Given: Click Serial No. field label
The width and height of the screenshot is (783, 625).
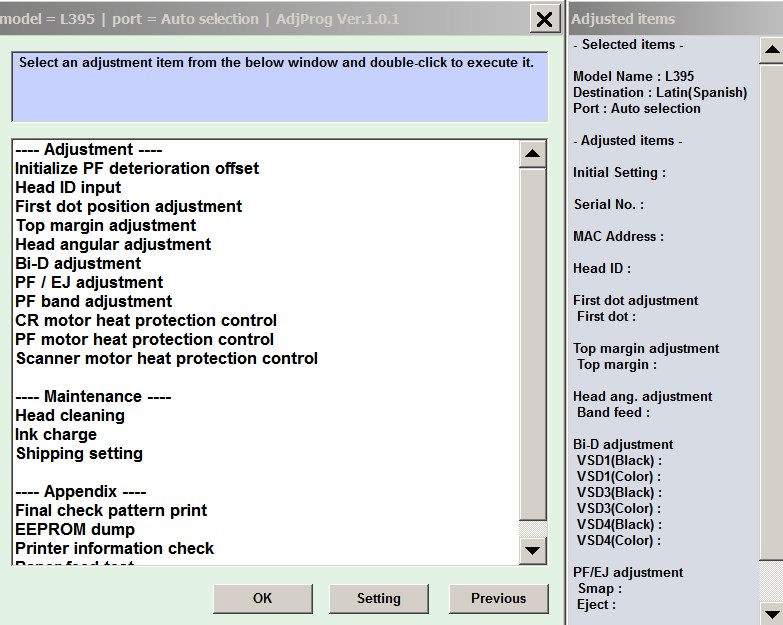Looking at the screenshot, I should coord(609,204).
